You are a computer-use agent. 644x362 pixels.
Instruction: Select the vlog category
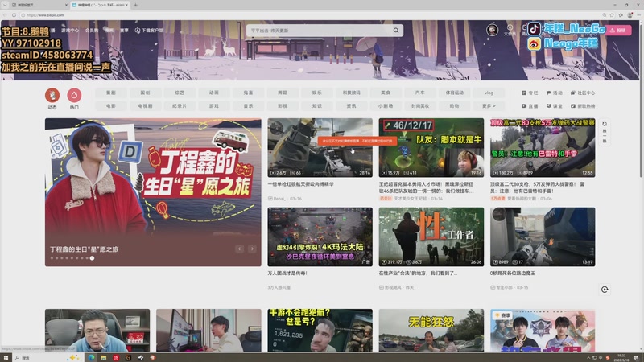click(489, 93)
